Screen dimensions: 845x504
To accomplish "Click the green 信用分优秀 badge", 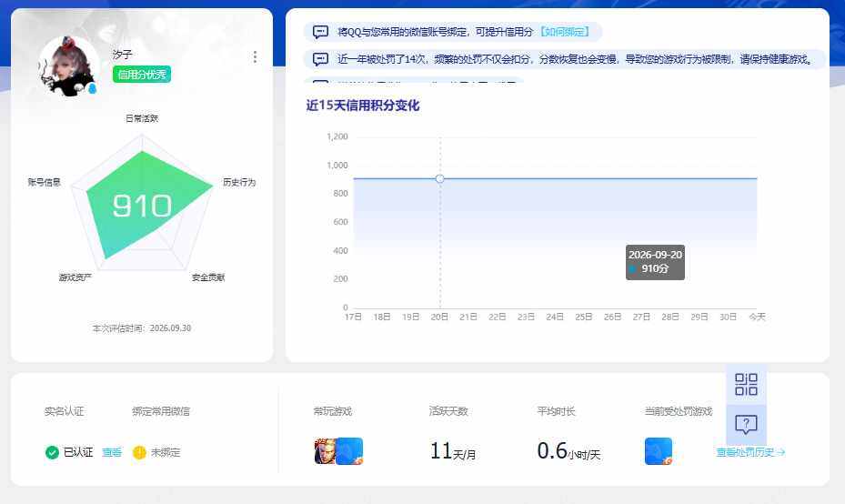I will (x=142, y=75).
